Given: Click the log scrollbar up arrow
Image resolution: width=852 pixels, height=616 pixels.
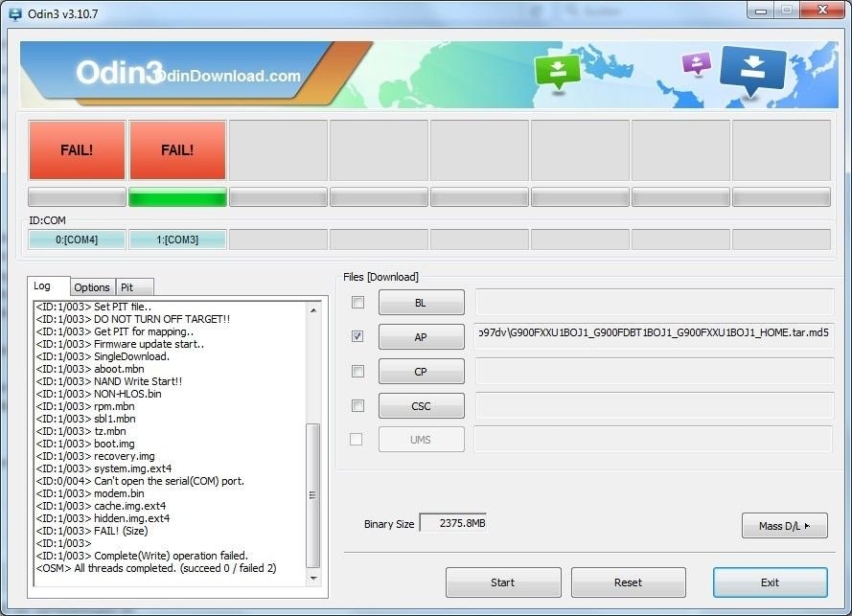Looking at the screenshot, I should [313, 309].
